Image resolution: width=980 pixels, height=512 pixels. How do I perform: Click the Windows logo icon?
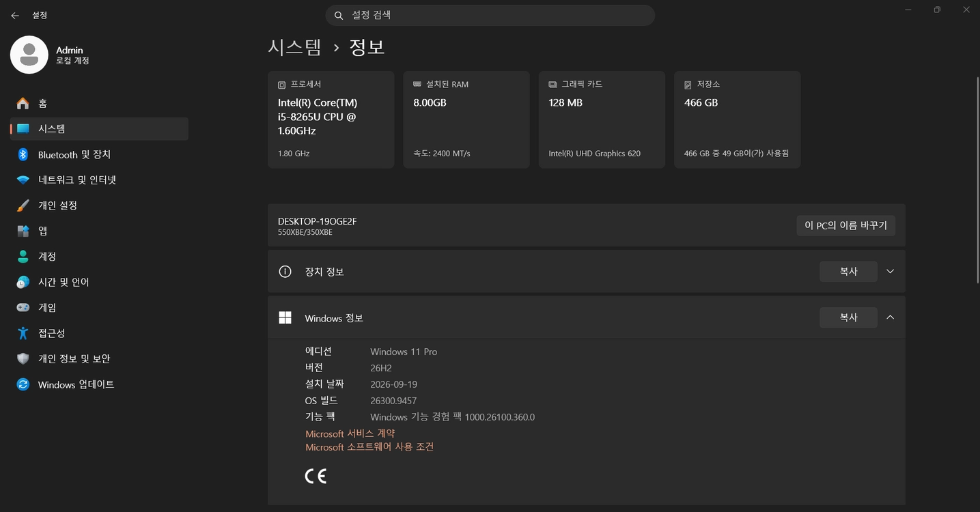click(285, 317)
